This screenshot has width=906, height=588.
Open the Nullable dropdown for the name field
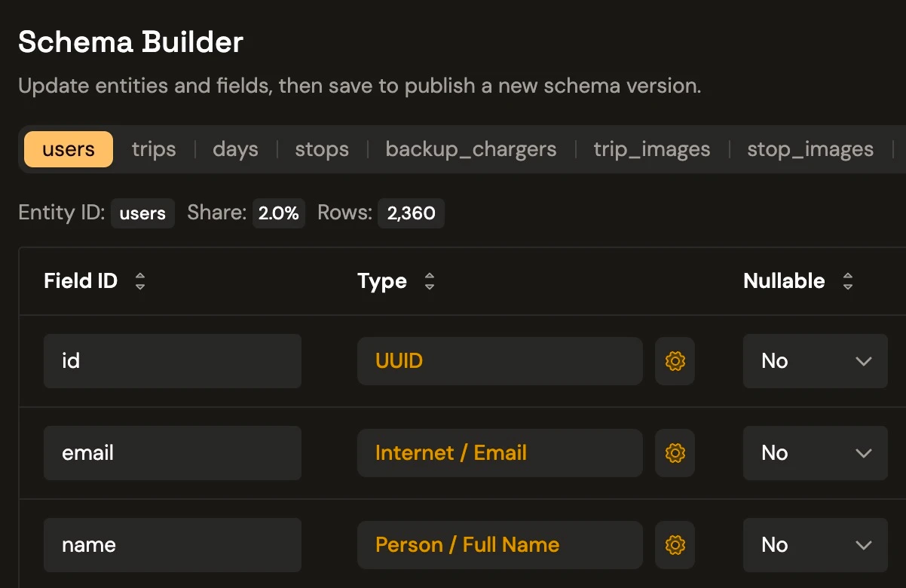point(815,544)
